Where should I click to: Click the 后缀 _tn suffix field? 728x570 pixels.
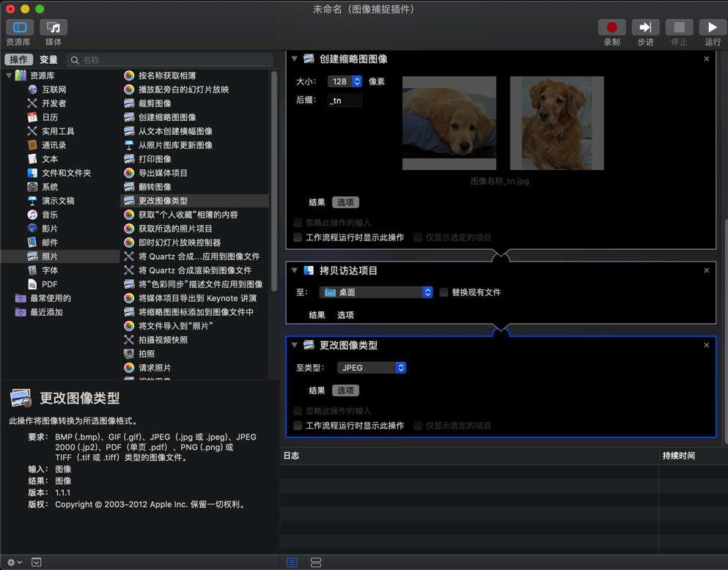(345, 100)
